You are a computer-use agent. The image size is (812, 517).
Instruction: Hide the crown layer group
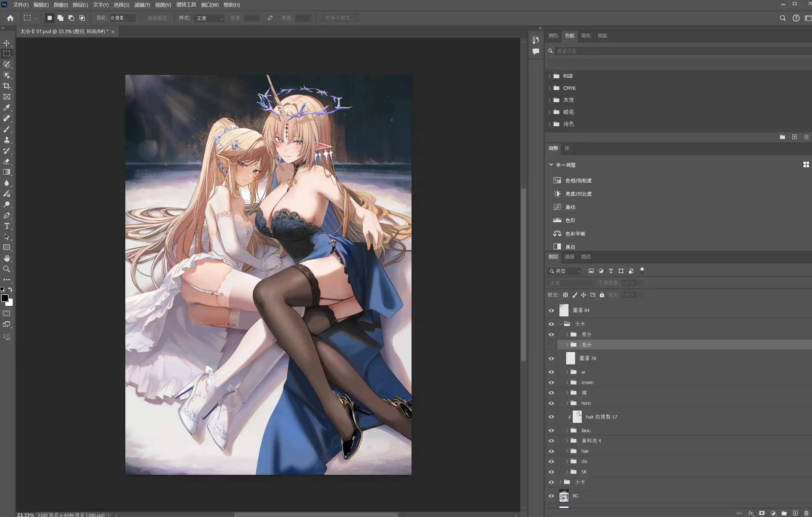(551, 383)
